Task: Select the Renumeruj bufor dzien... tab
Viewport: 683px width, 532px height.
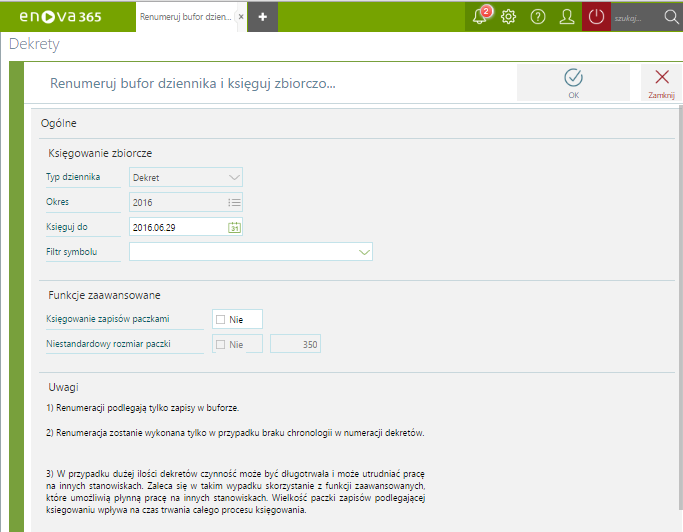Action: point(186,17)
